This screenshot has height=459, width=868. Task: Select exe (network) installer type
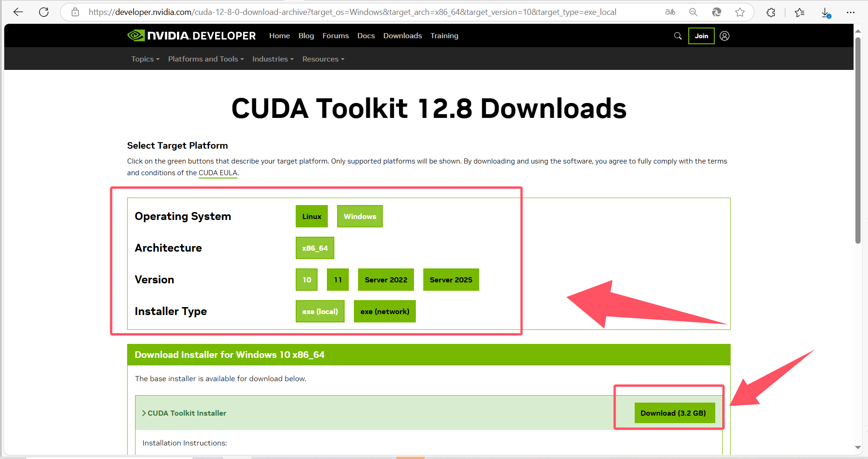pos(385,311)
